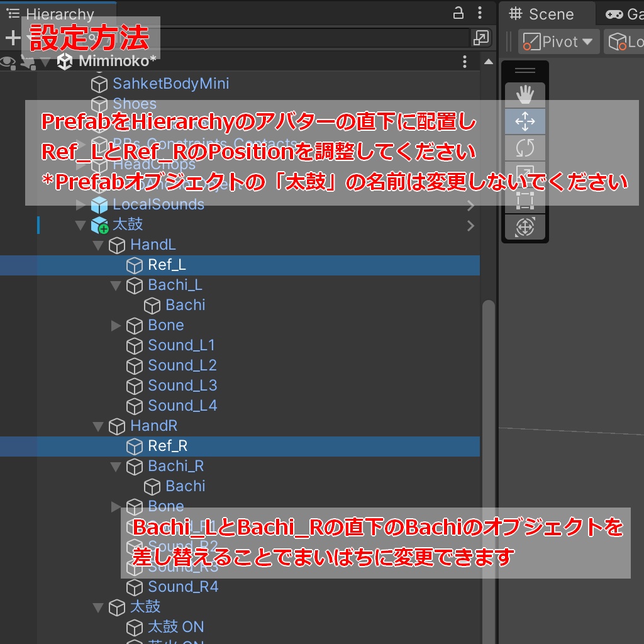644x644 pixels.
Task: Select the SahketBodyMini object
Action: (171, 84)
